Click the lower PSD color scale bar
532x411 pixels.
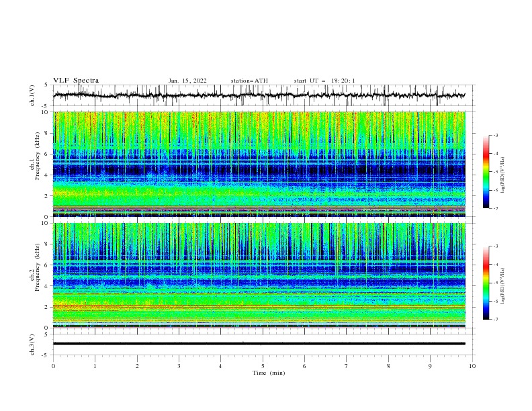click(x=486, y=283)
